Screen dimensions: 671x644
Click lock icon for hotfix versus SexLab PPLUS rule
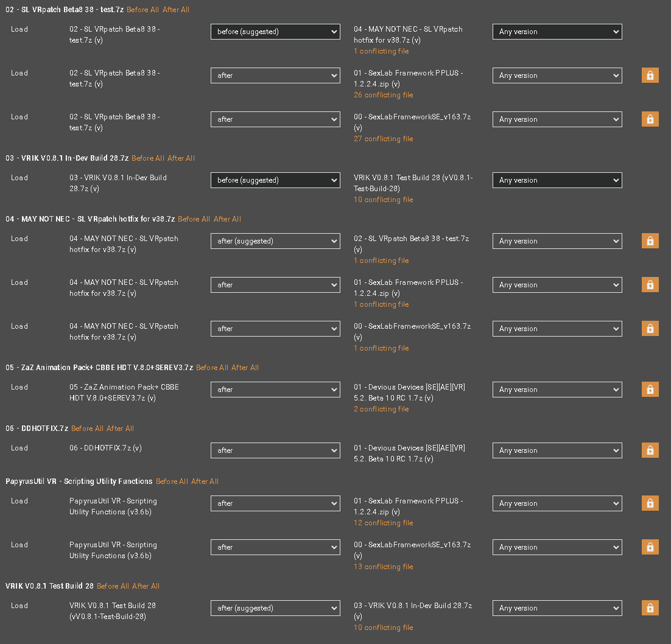coord(650,285)
